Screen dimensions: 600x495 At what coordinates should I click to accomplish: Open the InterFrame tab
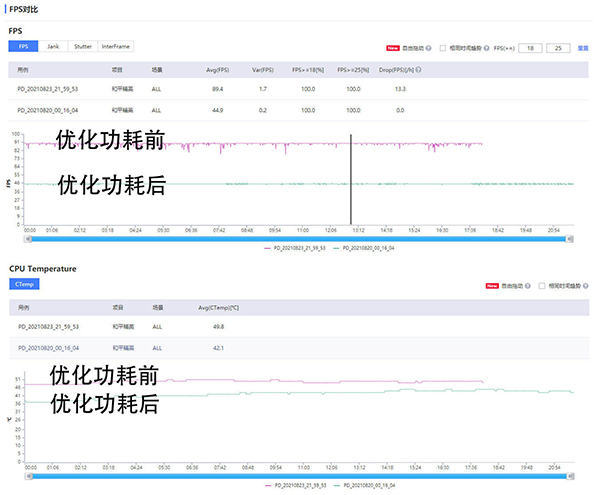coord(115,47)
